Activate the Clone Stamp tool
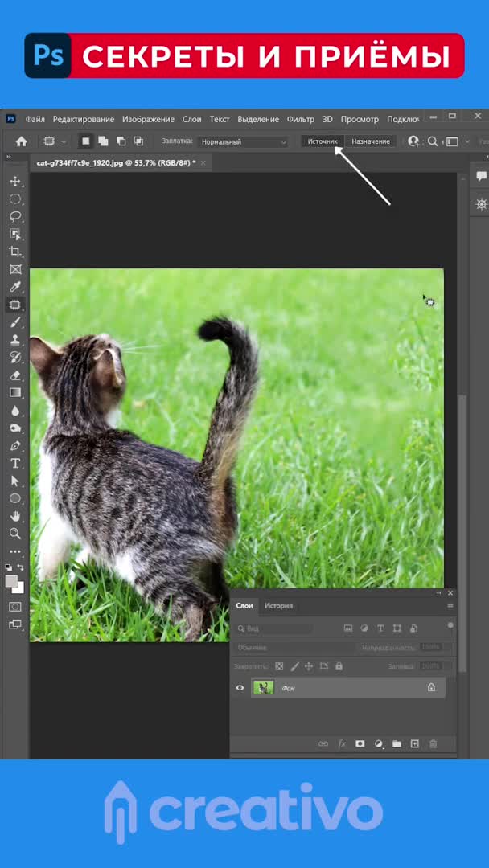The height and width of the screenshot is (868, 489). click(15, 340)
